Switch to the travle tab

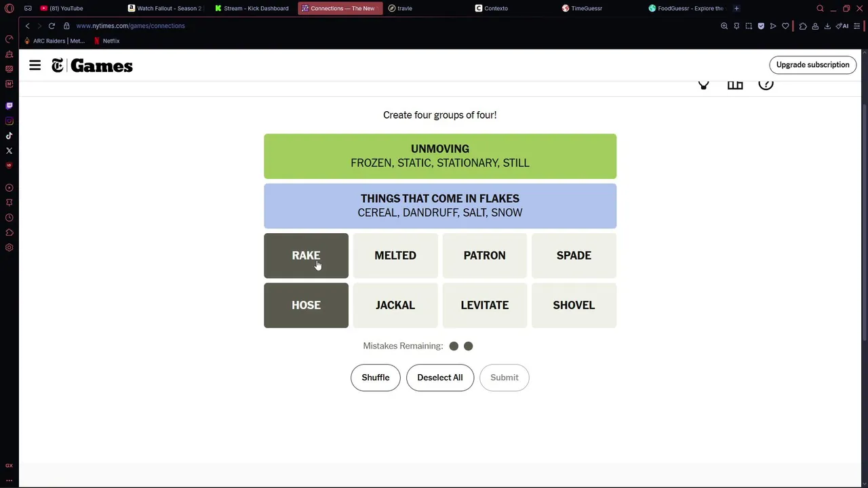click(x=427, y=8)
